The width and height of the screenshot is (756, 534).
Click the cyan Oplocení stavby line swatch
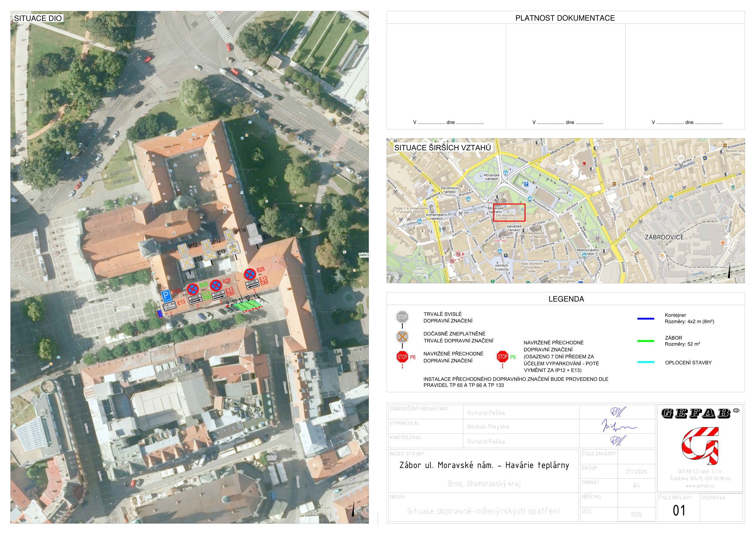point(645,362)
